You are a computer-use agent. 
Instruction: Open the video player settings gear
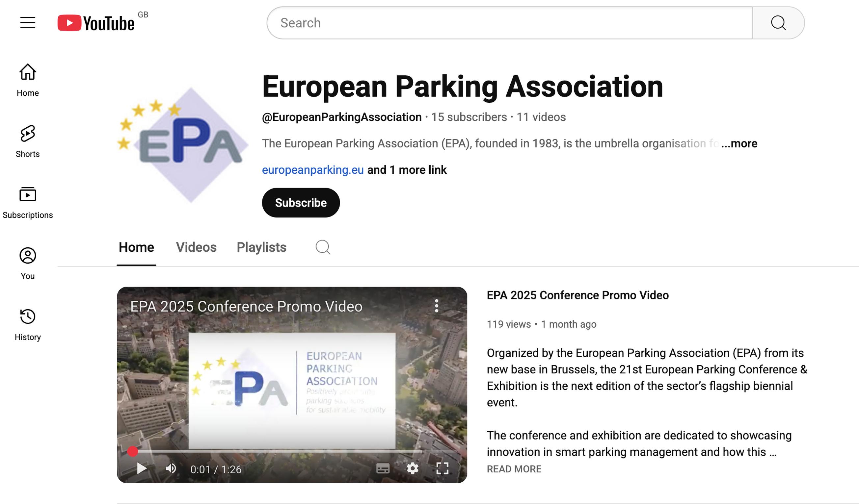click(x=413, y=468)
